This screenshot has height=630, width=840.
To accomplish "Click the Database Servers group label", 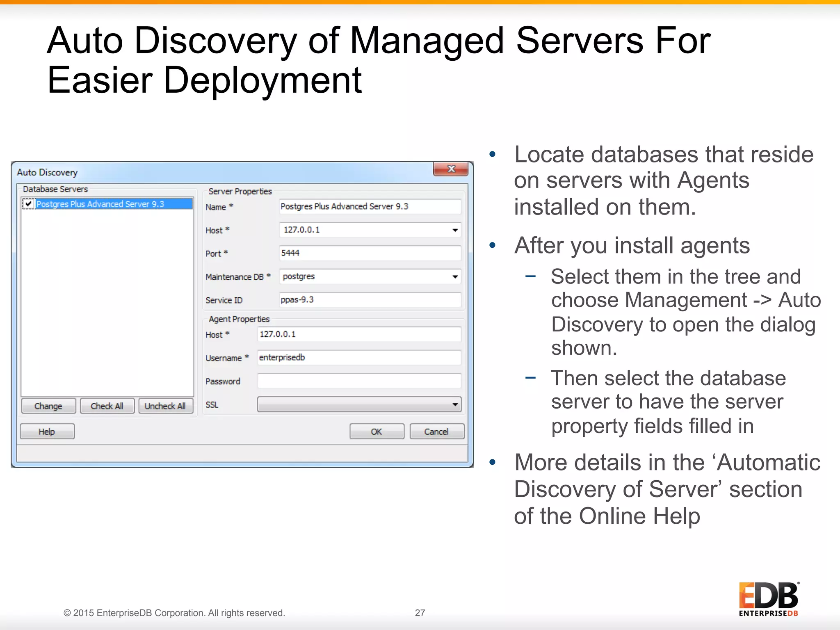I will click(x=55, y=189).
